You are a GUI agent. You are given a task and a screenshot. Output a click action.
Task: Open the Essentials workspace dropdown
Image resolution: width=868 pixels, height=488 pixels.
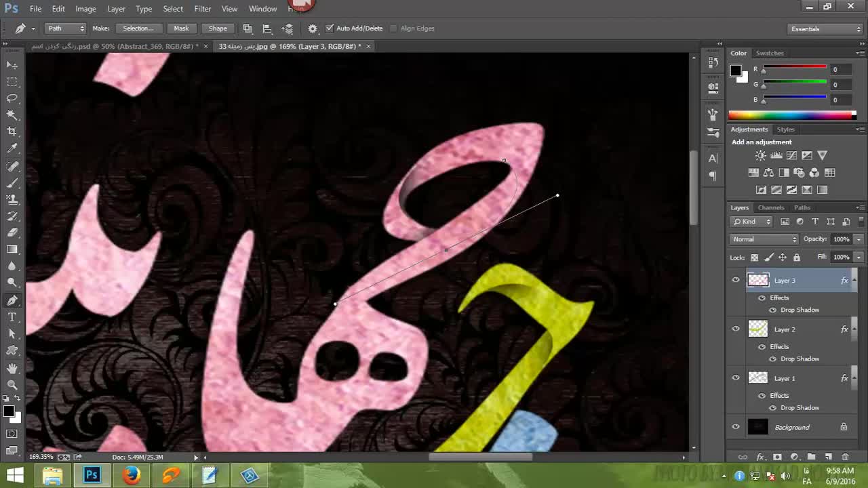click(x=825, y=29)
